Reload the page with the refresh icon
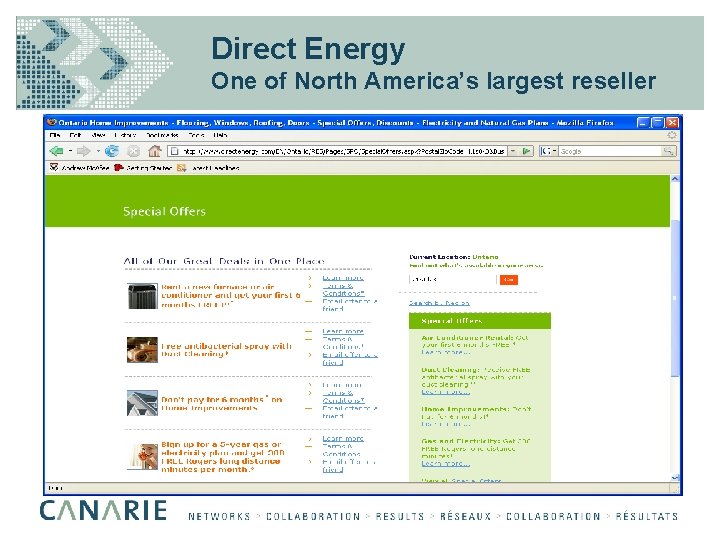 click(x=112, y=151)
